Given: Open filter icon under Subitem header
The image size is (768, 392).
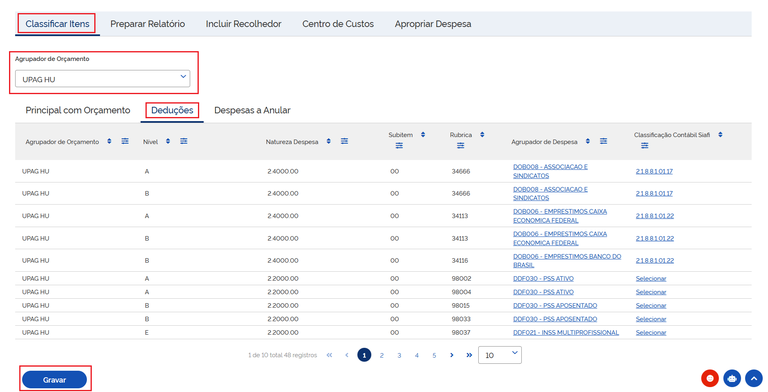Looking at the screenshot, I should click(399, 146).
